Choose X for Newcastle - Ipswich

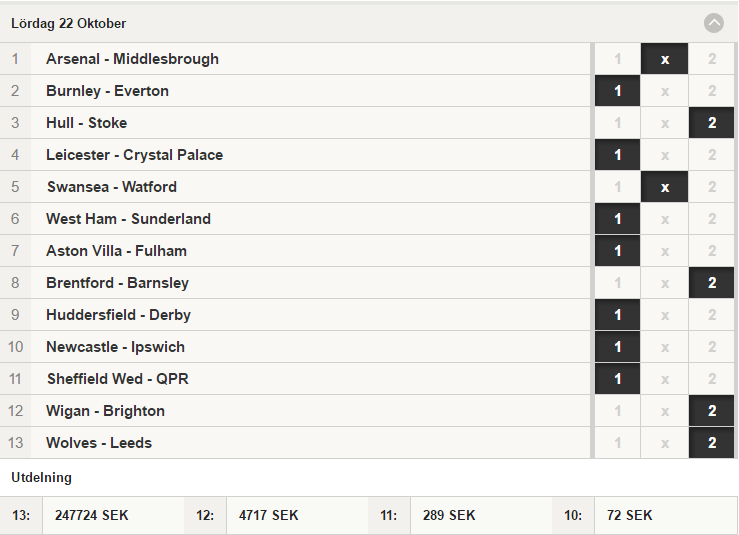tap(665, 347)
